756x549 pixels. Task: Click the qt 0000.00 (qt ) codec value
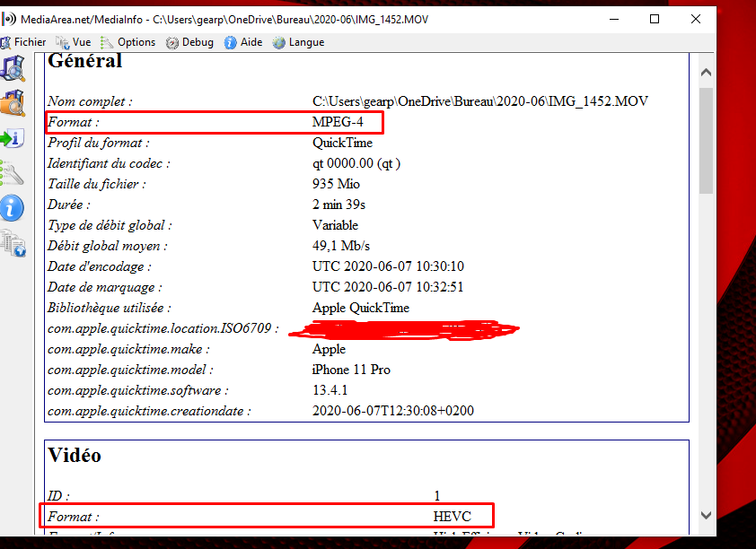(x=356, y=164)
